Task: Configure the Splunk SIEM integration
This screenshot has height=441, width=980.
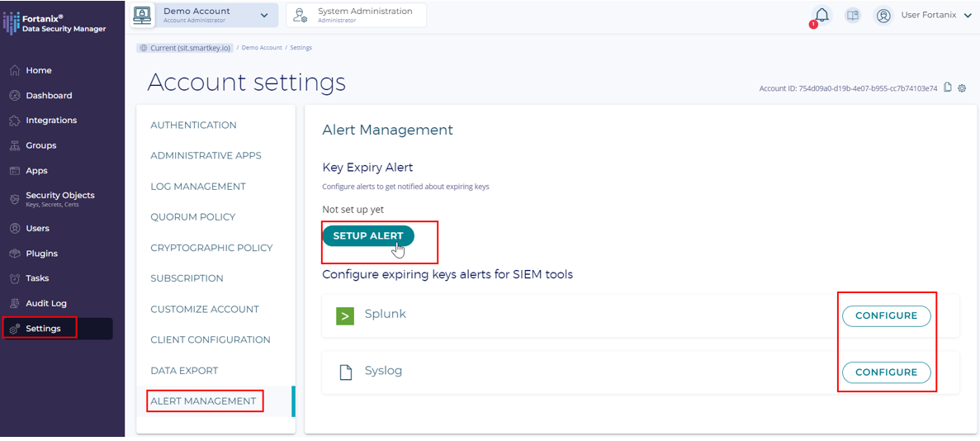Action: [x=886, y=315]
